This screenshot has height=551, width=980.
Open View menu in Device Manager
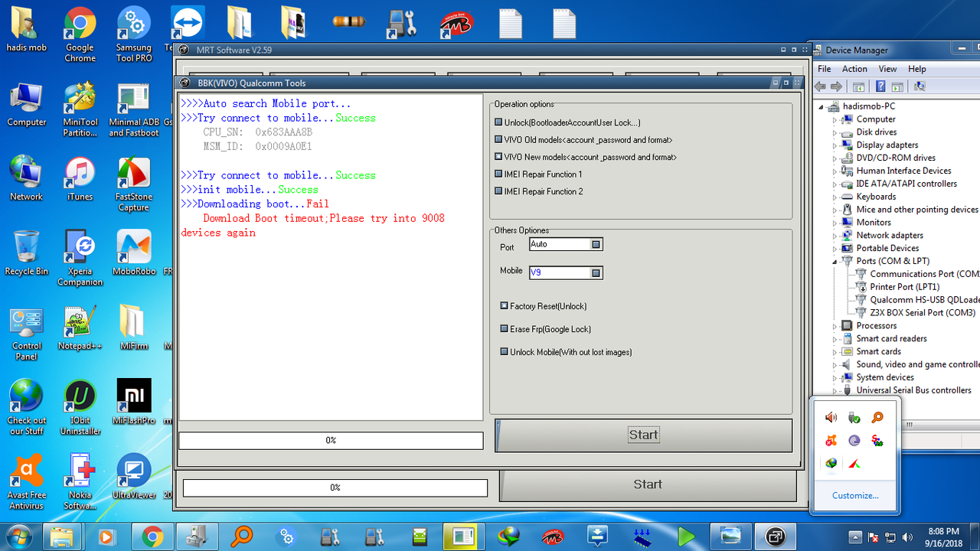(x=887, y=69)
